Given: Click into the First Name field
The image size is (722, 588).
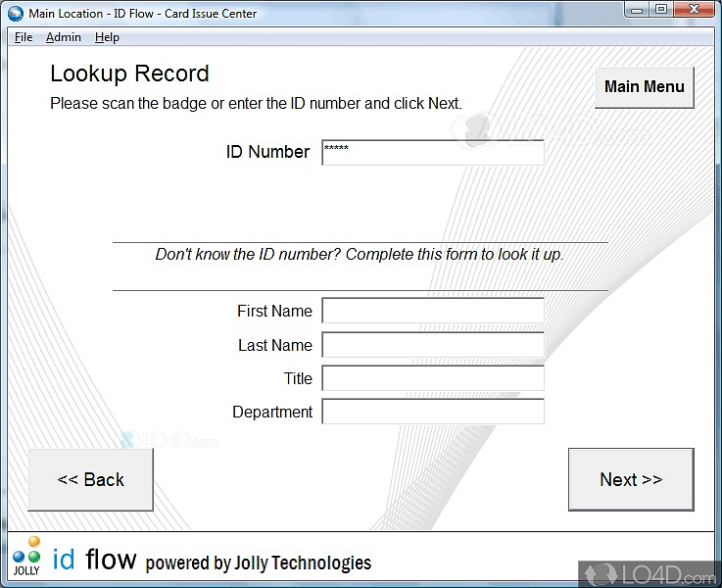Looking at the screenshot, I should coord(433,311).
